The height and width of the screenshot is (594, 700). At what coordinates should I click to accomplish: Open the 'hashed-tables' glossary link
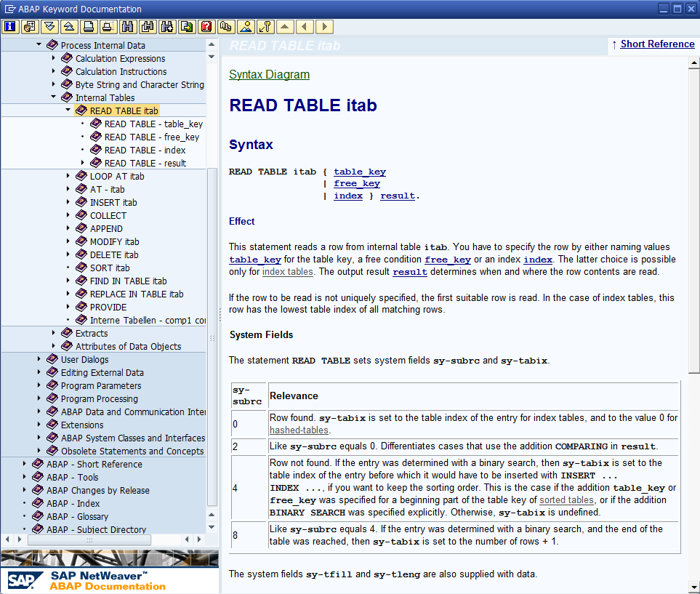tap(299, 430)
